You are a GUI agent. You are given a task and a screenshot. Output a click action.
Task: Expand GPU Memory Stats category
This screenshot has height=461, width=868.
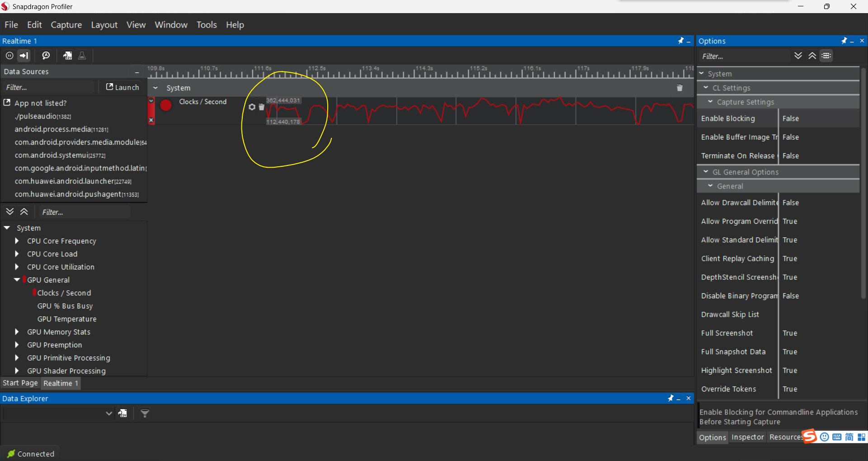click(x=17, y=332)
